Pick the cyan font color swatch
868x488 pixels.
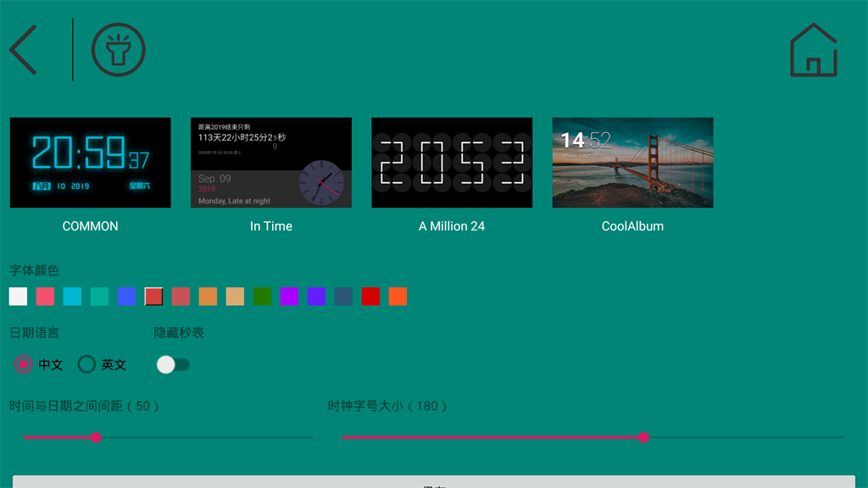[x=73, y=297]
